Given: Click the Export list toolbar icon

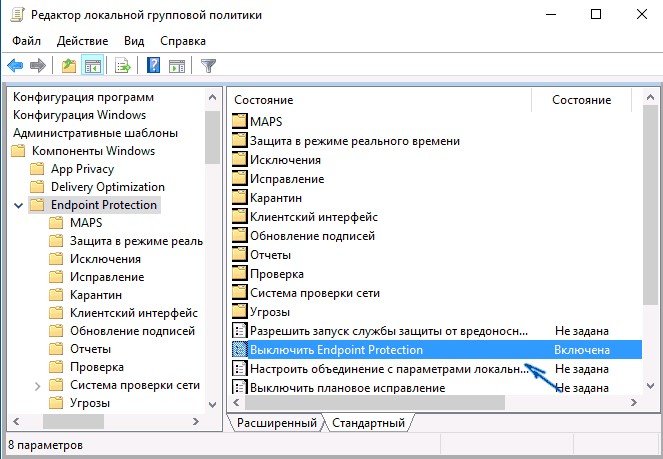Looking at the screenshot, I should pos(122,66).
